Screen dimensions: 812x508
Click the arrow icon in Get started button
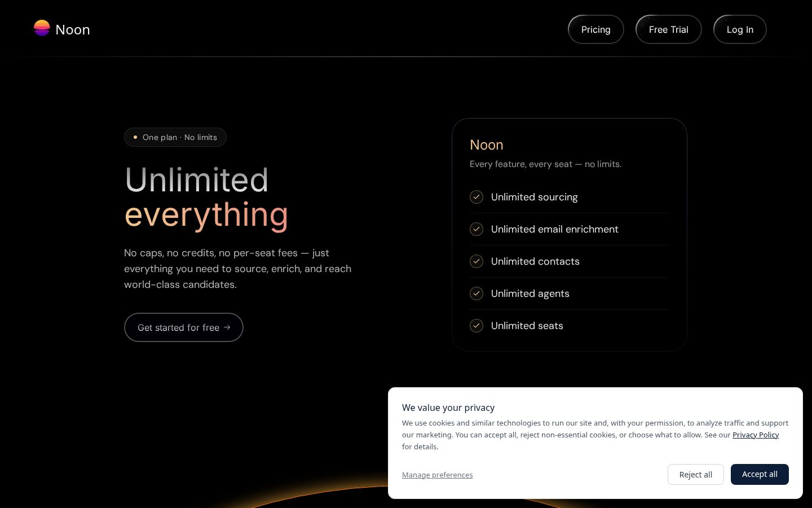click(227, 327)
